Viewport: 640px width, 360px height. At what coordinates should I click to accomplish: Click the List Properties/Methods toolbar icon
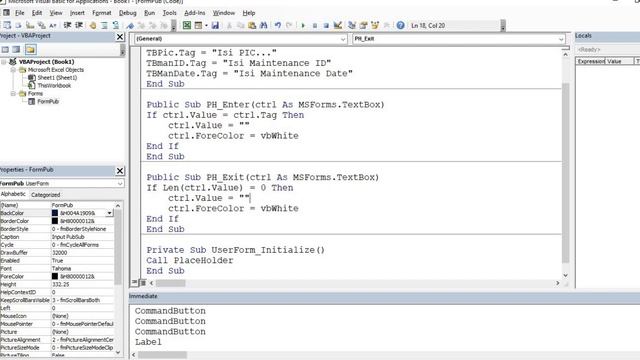[x=7, y=25]
